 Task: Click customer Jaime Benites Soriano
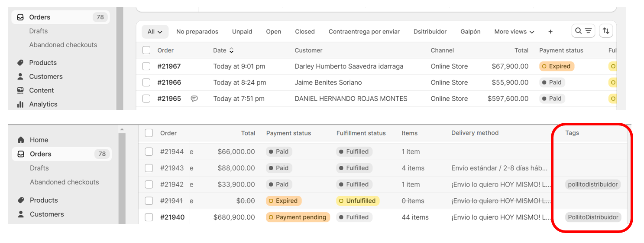point(328,82)
